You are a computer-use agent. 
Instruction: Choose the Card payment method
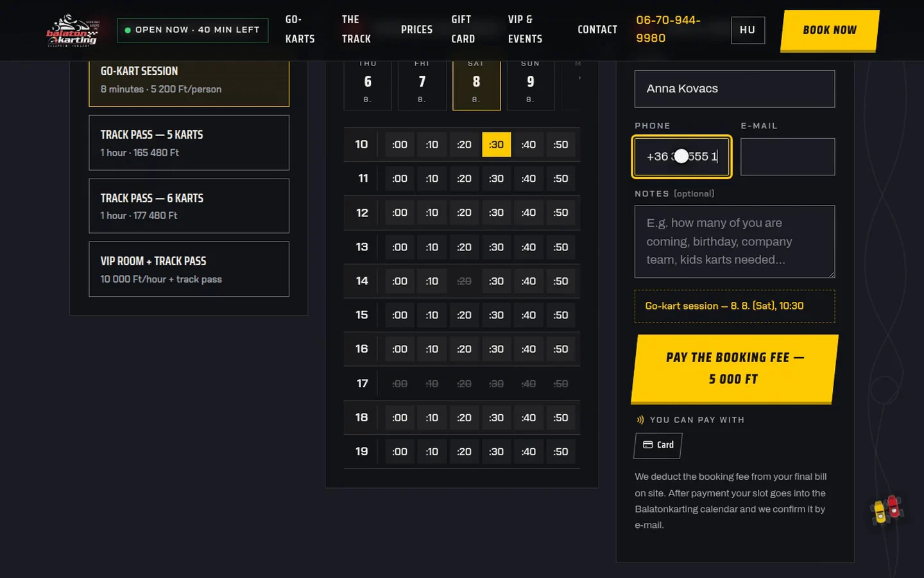tap(658, 445)
